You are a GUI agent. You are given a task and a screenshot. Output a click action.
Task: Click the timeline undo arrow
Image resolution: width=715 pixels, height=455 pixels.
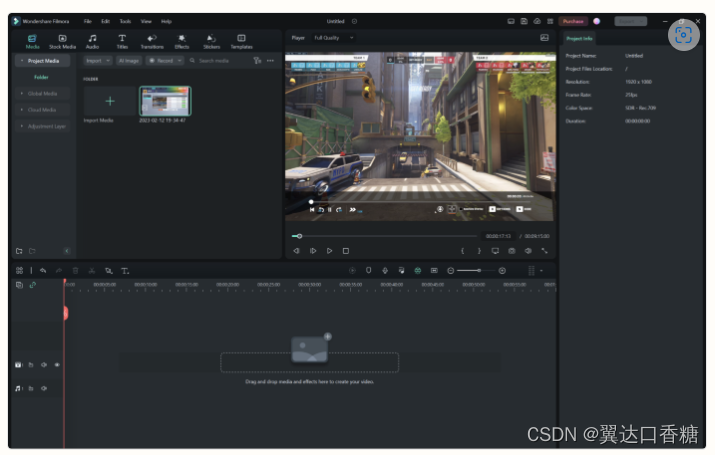(x=43, y=271)
